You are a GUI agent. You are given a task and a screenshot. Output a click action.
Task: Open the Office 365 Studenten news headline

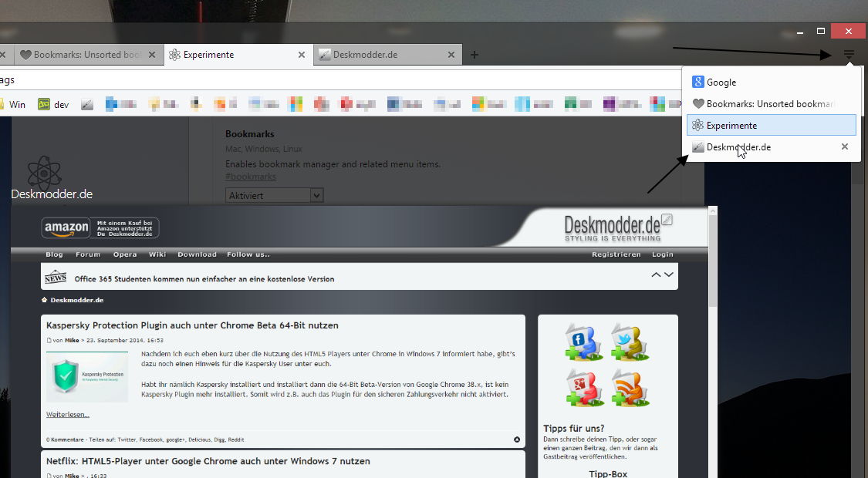pyautogui.click(x=204, y=279)
